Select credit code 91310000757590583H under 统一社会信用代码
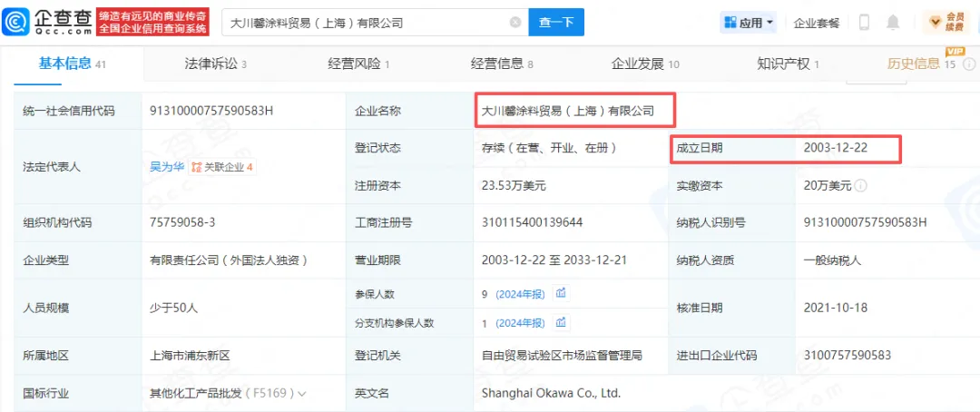Viewport: 980px width, 412px height. tap(211, 111)
